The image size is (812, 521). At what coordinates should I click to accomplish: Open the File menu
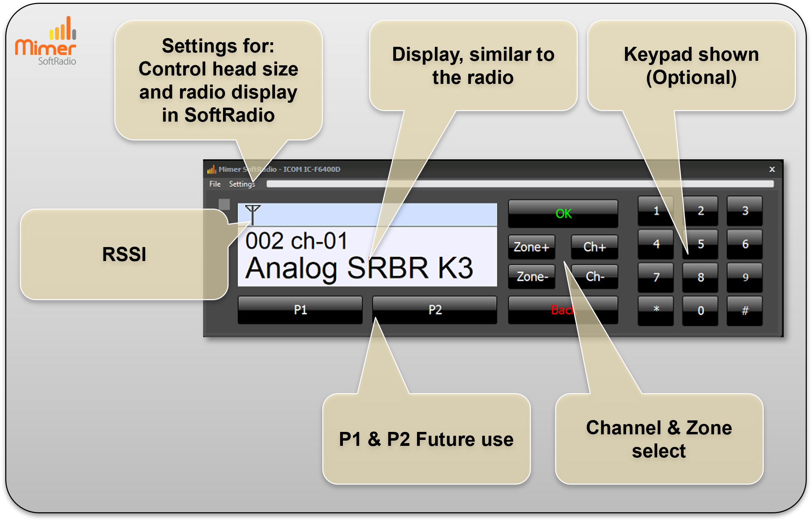(x=215, y=184)
